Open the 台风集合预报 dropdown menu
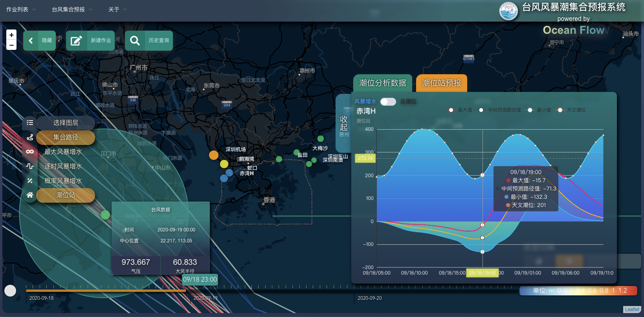 (72, 9)
